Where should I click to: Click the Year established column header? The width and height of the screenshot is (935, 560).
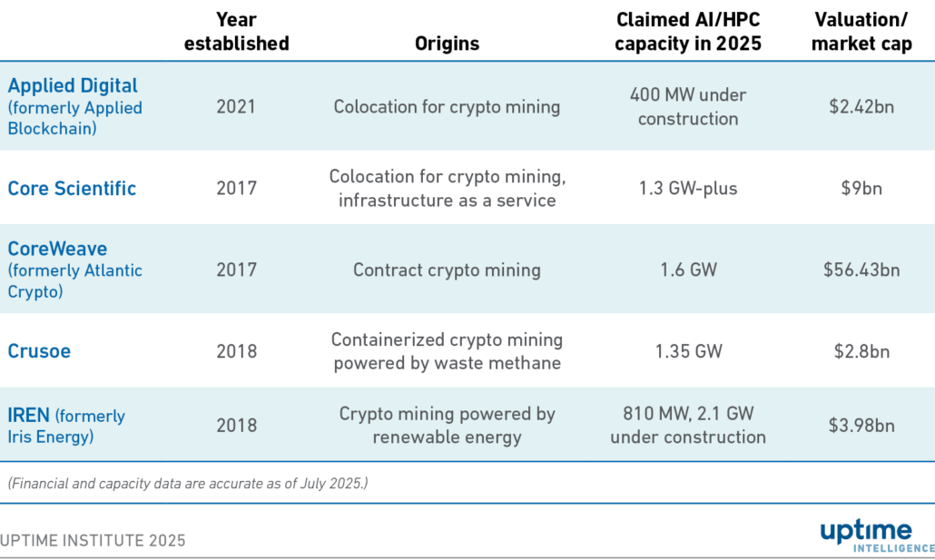tap(236, 32)
